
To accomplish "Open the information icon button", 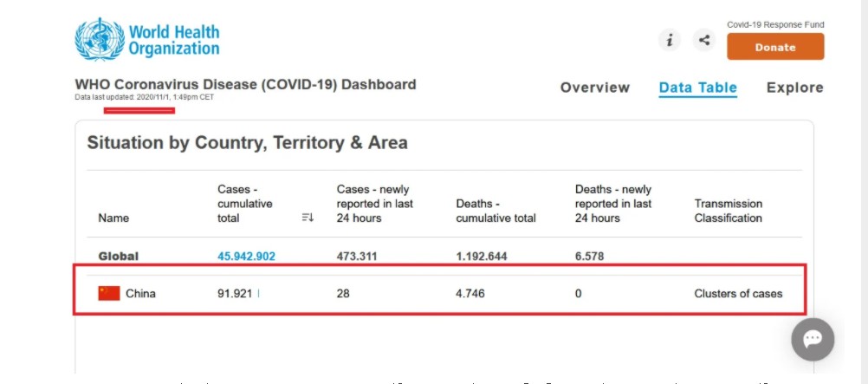I will coord(670,40).
